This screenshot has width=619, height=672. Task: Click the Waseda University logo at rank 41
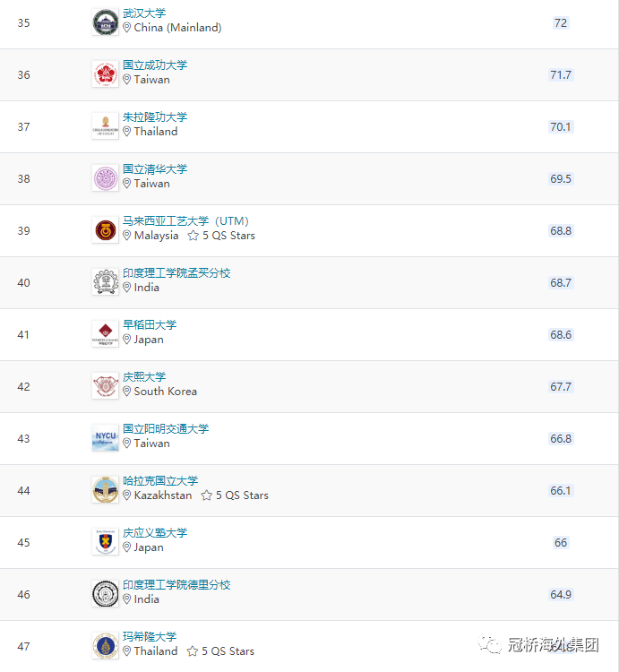click(x=106, y=334)
